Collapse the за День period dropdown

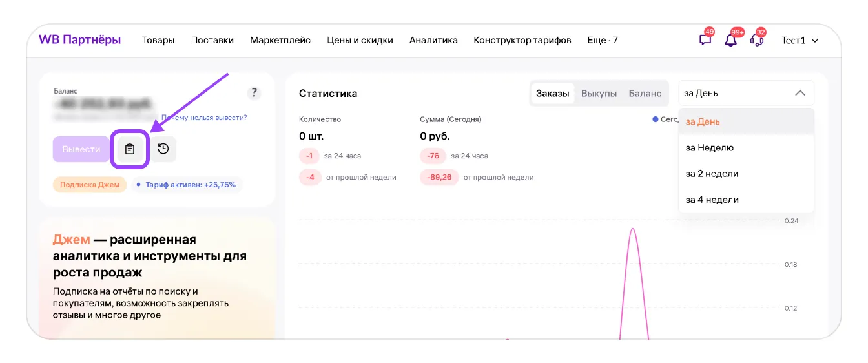click(747, 93)
